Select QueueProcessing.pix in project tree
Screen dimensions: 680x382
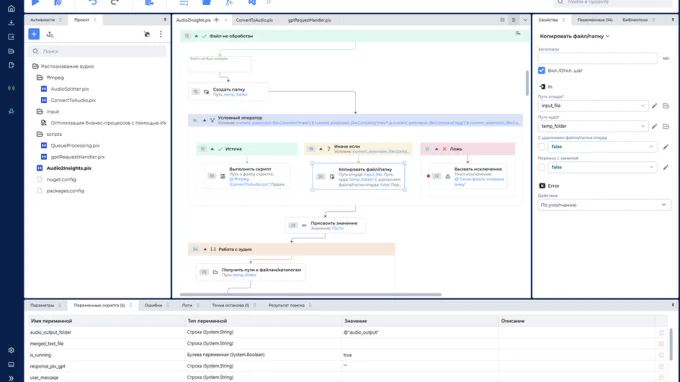pos(75,146)
